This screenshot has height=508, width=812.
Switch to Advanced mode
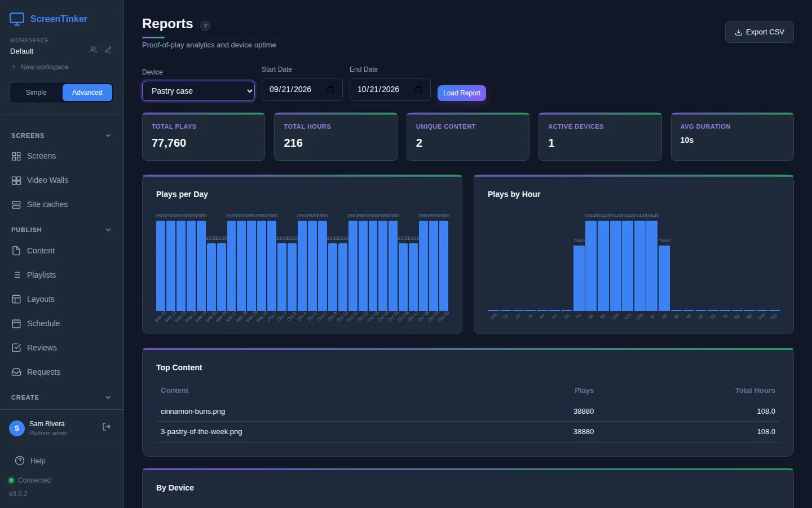click(x=87, y=93)
